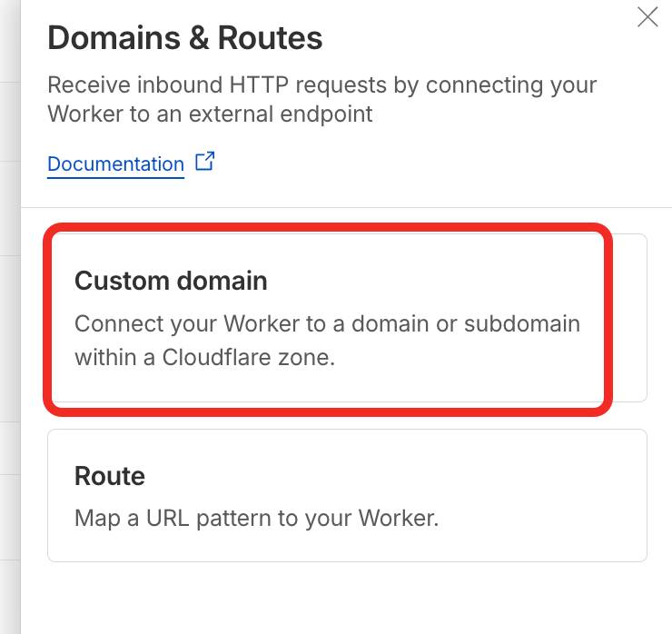
Task: Open the Documentation link
Action: [115, 164]
